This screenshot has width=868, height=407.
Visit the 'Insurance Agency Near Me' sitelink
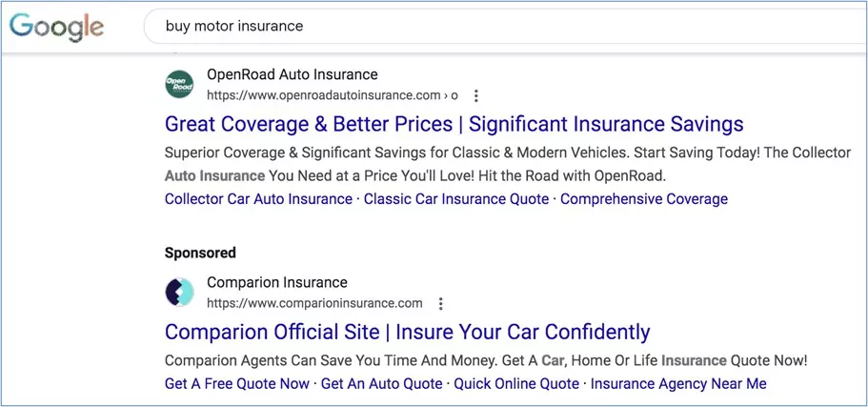[x=678, y=383]
